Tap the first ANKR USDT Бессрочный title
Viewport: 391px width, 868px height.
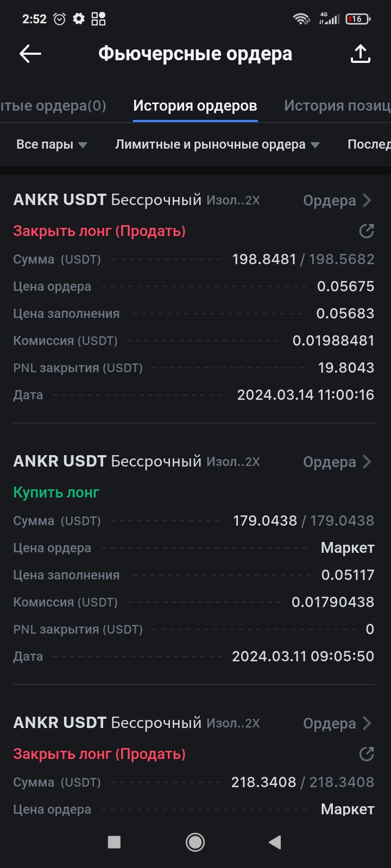(107, 200)
